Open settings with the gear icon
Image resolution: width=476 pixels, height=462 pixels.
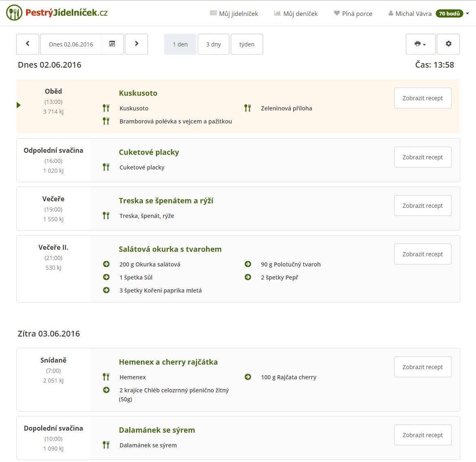pyautogui.click(x=448, y=44)
